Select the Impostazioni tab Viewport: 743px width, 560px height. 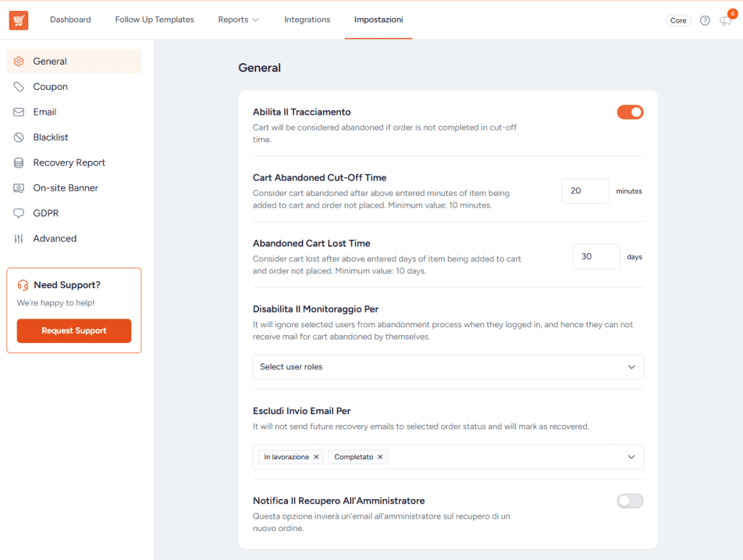[x=379, y=20]
